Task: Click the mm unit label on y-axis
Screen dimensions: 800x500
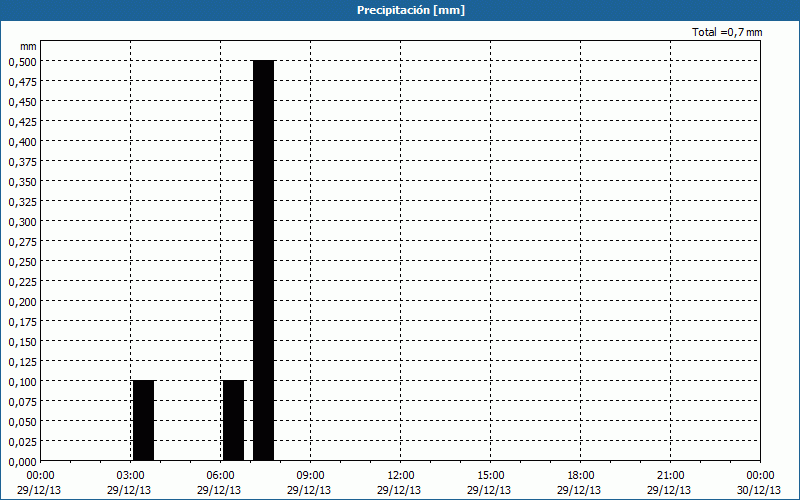Action: [x=28, y=46]
